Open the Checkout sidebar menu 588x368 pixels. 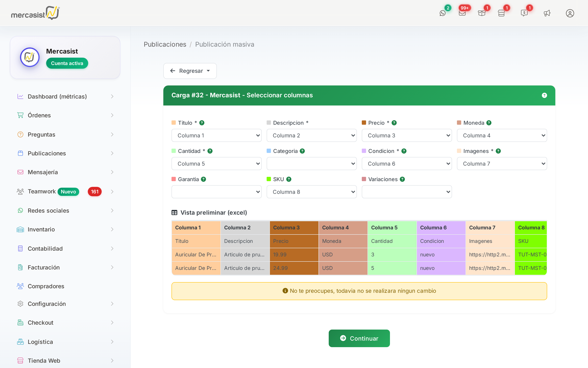tap(65, 323)
